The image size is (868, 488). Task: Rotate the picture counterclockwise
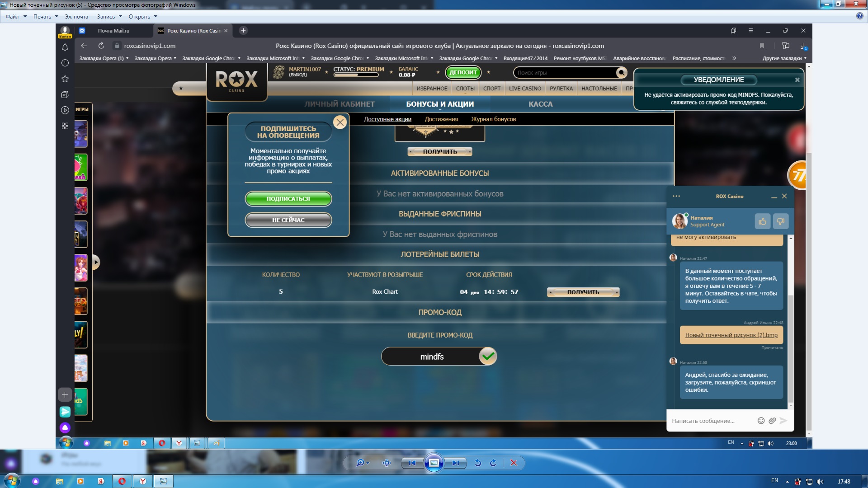point(477,463)
